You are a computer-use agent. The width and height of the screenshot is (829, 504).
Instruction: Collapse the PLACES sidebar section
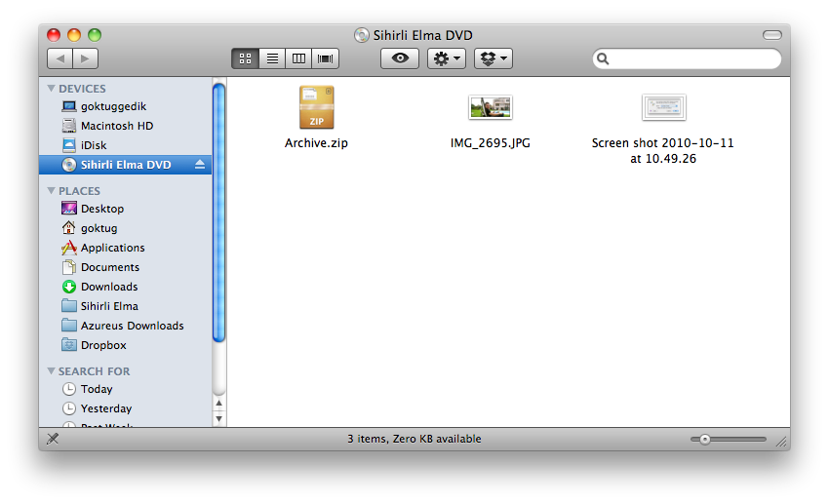pyautogui.click(x=52, y=191)
